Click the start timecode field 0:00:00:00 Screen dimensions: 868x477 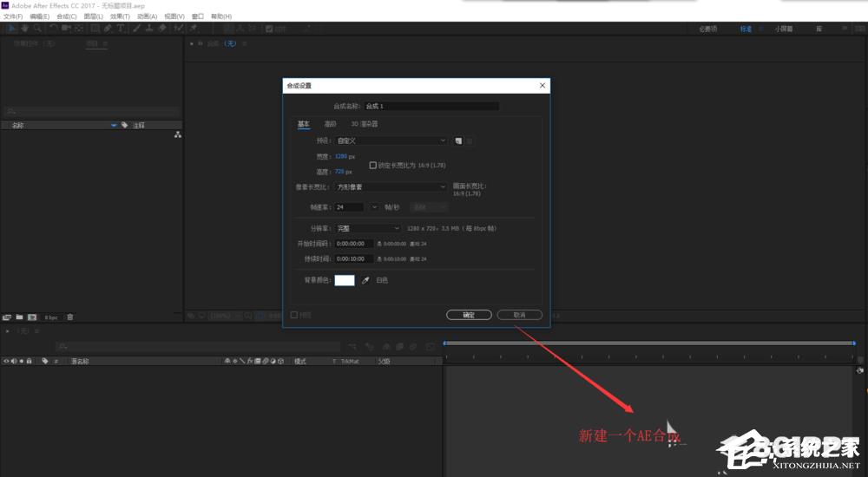coord(354,244)
